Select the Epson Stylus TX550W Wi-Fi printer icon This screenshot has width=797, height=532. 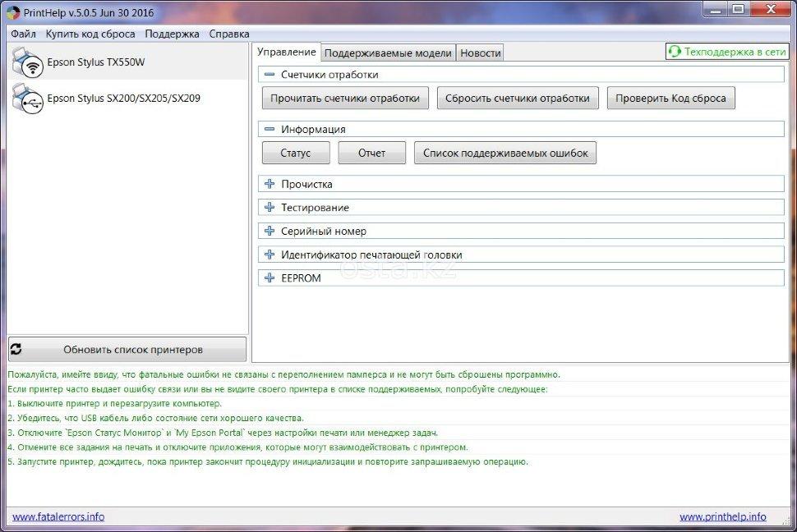point(29,62)
